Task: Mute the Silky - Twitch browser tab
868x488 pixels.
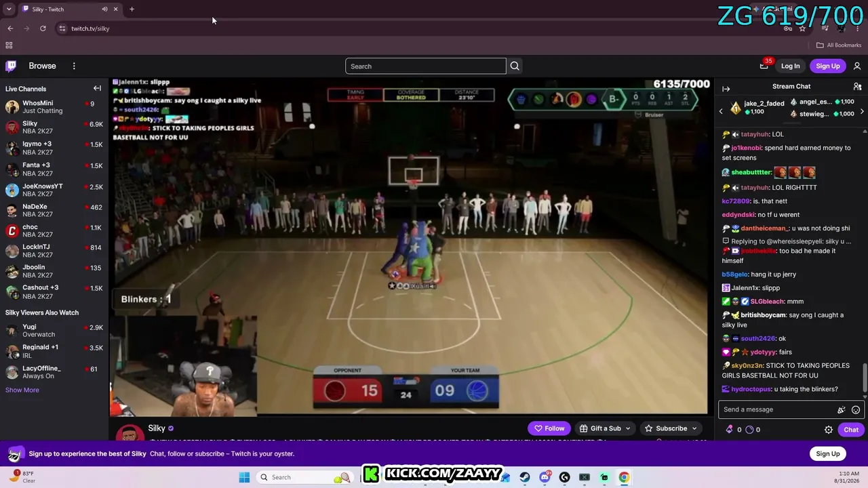Action: coord(104,9)
